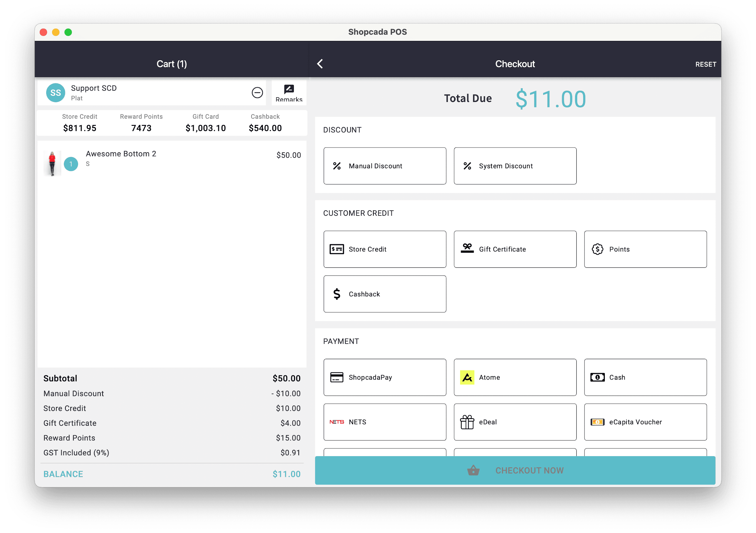Click the Plat membership tier label
This screenshot has height=533, width=756.
pyautogui.click(x=77, y=98)
